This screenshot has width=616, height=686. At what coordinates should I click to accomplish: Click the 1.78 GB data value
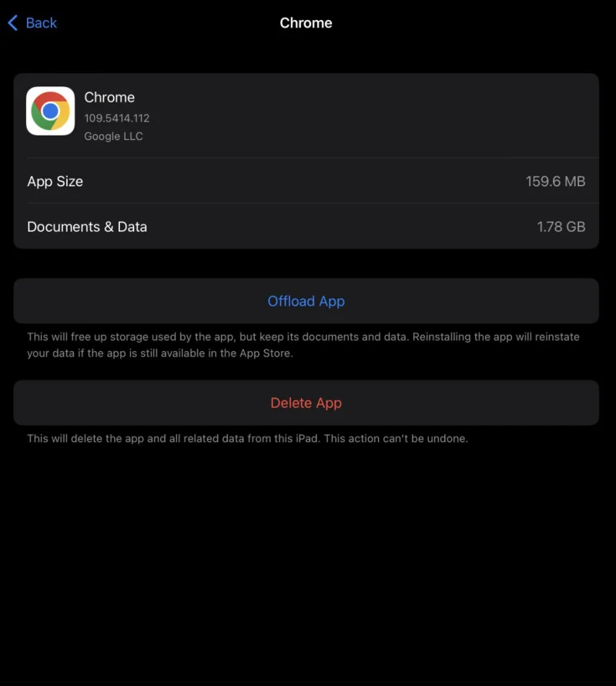[561, 226]
